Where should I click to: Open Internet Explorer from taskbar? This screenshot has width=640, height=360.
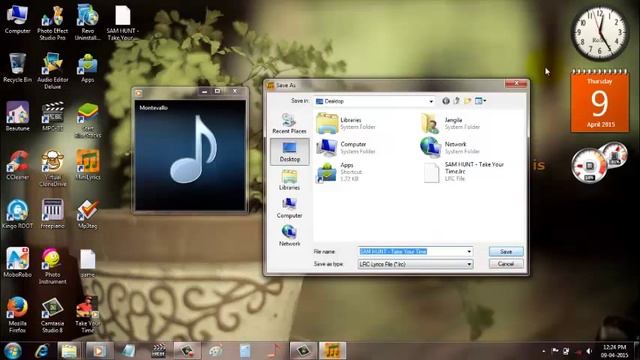click(x=42, y=351)
